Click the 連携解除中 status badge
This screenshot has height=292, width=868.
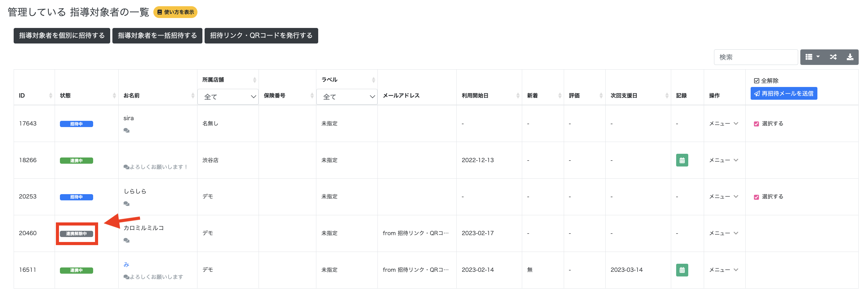click(x=76, y=234)
